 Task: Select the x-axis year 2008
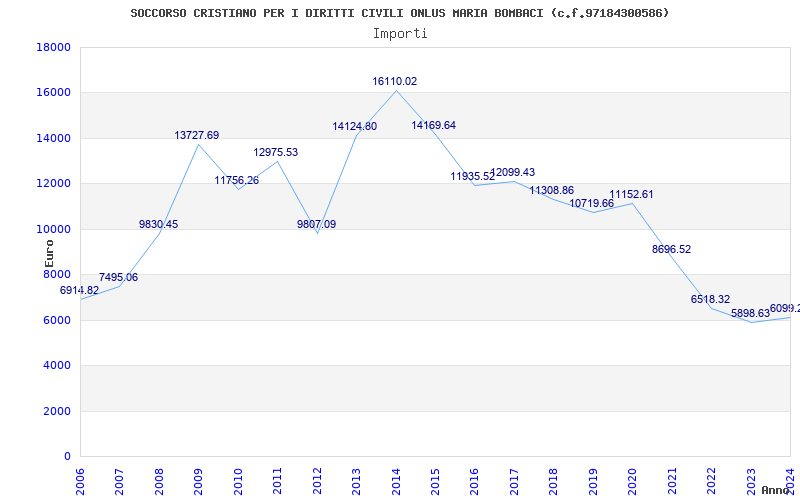point(159,481)
